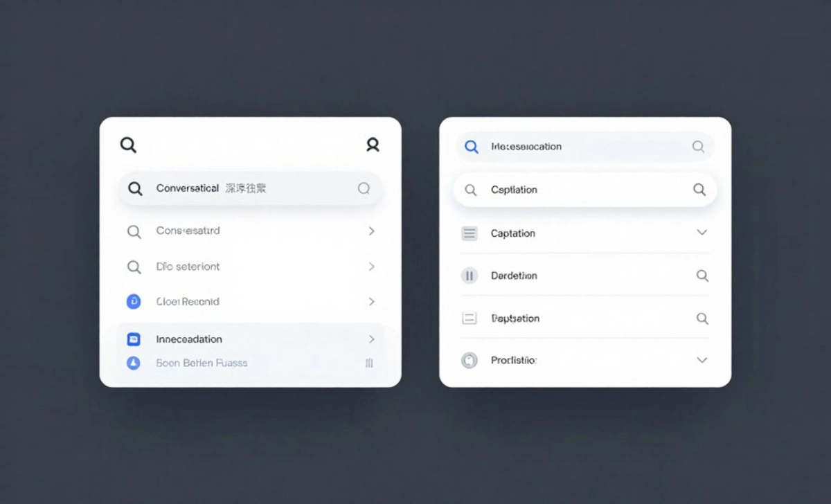The height and width of the screenshot is (504, 831).
Task: Click the circular icon next to Prodlistio
Action: (470, 360)
